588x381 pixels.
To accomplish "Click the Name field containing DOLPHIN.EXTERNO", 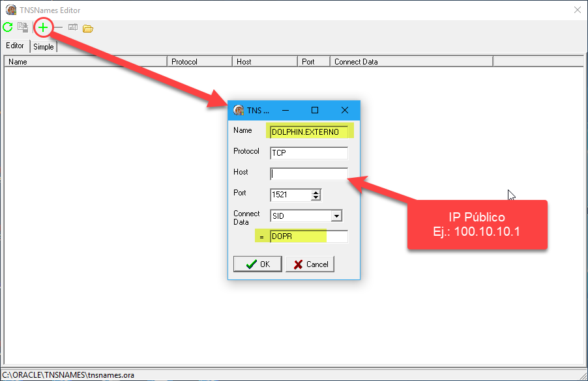I will (x=309, y=132).
